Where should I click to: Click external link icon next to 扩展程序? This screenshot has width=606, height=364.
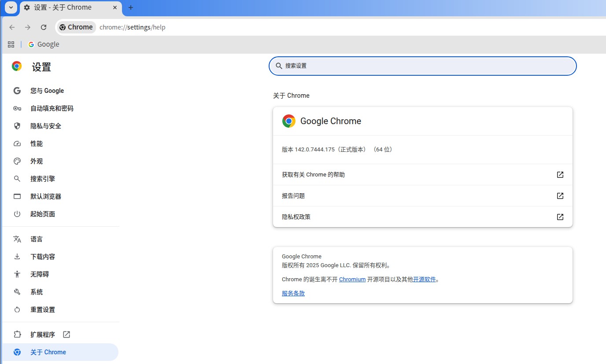click(67, 335)
